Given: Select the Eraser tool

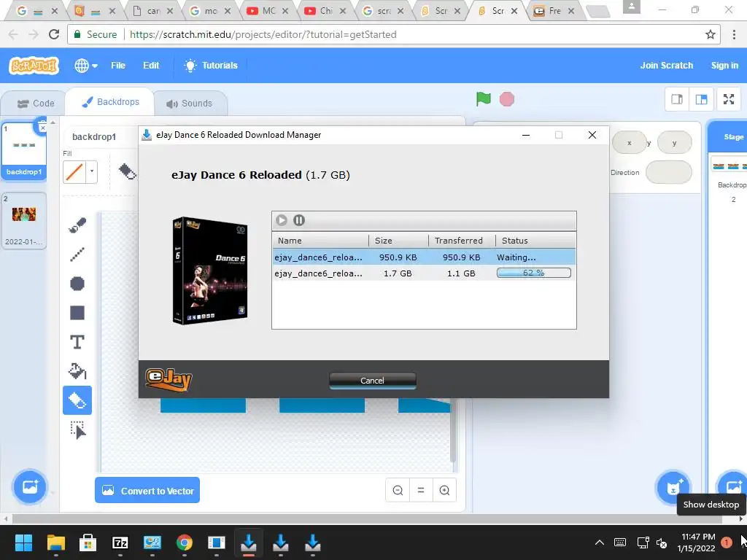Looking at the screenshot, I should 77,400.
